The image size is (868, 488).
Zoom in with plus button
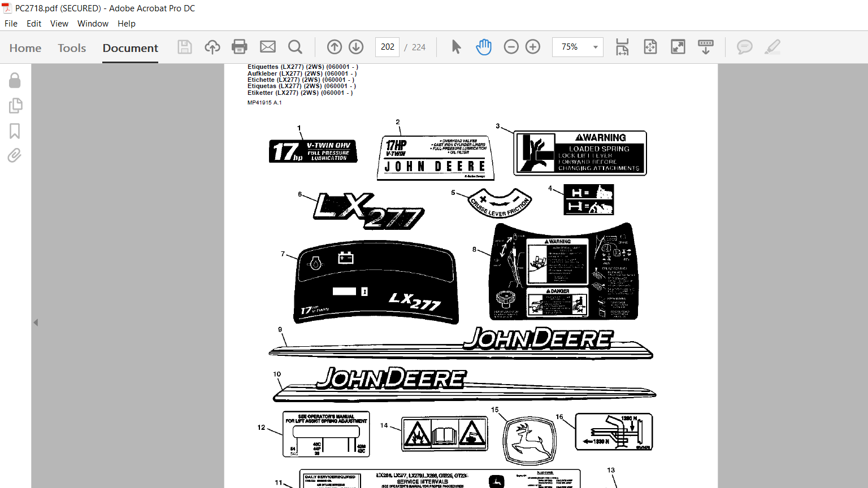click(533, 47)
